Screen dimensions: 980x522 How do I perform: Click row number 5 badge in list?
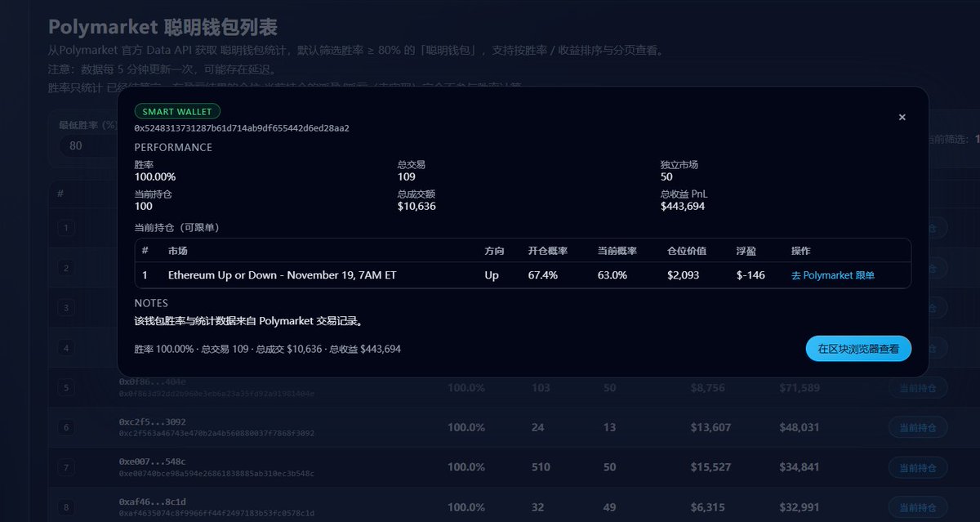(66, 387)
